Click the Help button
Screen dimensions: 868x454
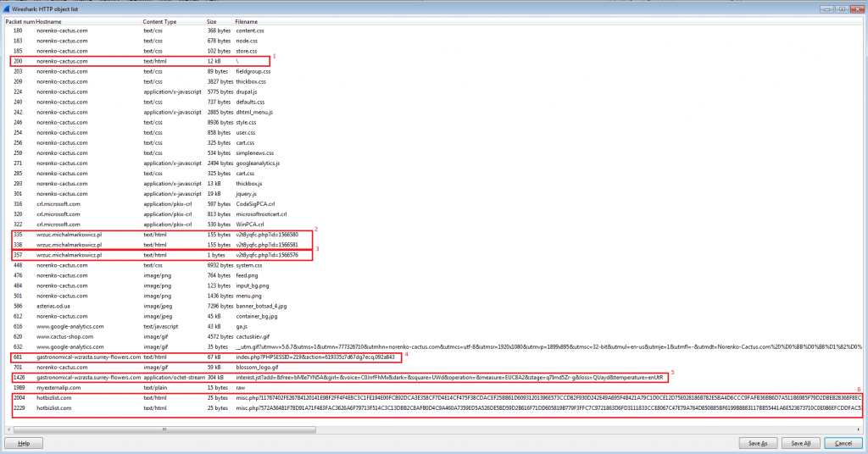[x=24, y=443]
